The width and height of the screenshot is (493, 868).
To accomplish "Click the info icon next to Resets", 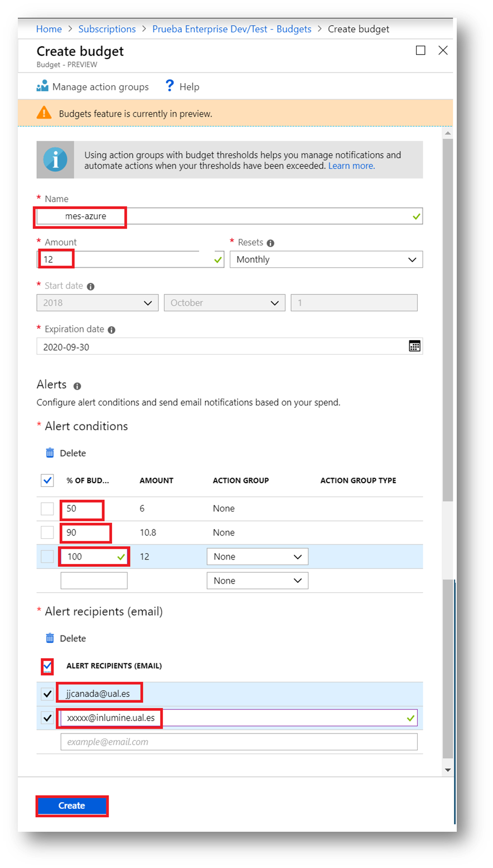I will pyautogui.click(x=270, y=242).
